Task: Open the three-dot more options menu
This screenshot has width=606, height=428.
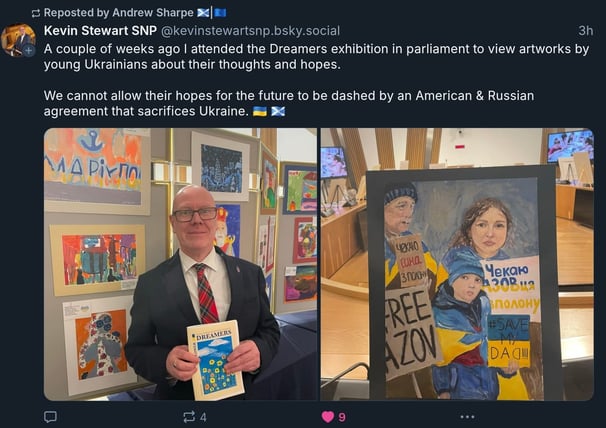Action: (x=467, y=417)
